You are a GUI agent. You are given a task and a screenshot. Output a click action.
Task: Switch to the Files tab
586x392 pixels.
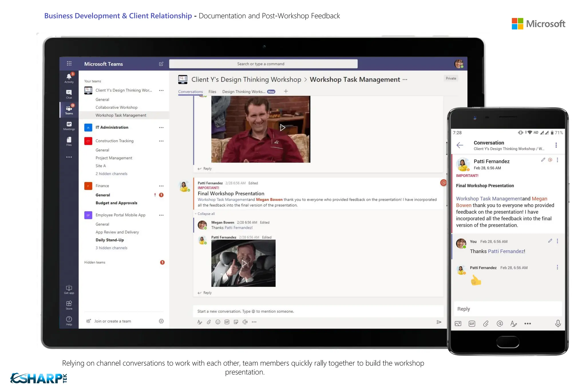point(212,92)
